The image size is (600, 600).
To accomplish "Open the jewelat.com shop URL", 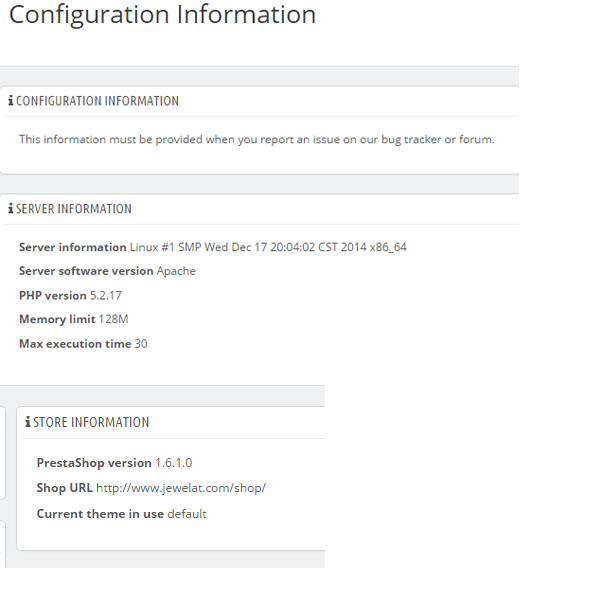I will click(181, 488).
